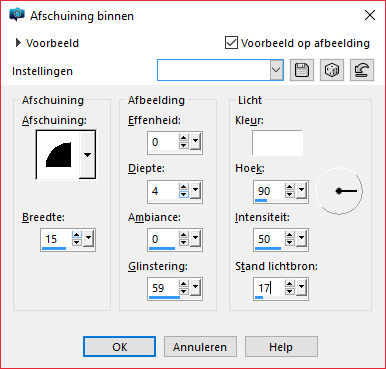This screenshot has height=369, width=386.
Task: Decrease Diepte with the down spinner arrow
Action: click(184, 195)
